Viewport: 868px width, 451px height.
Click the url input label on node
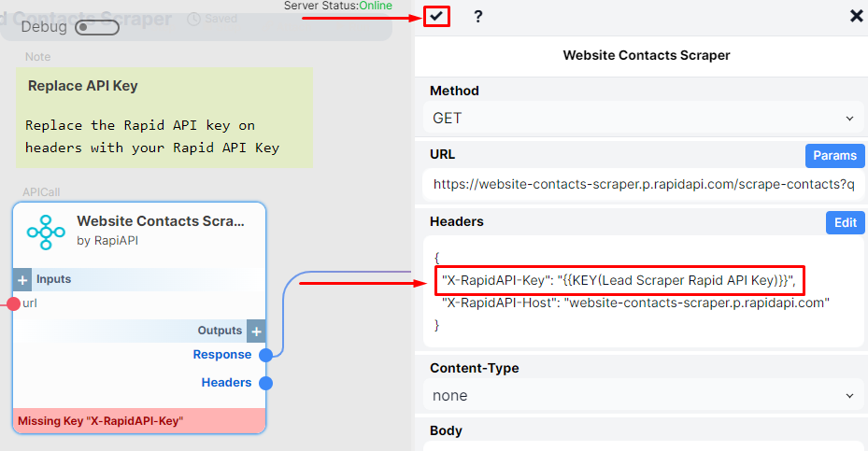pyautogui.click(x=30, y=303)
